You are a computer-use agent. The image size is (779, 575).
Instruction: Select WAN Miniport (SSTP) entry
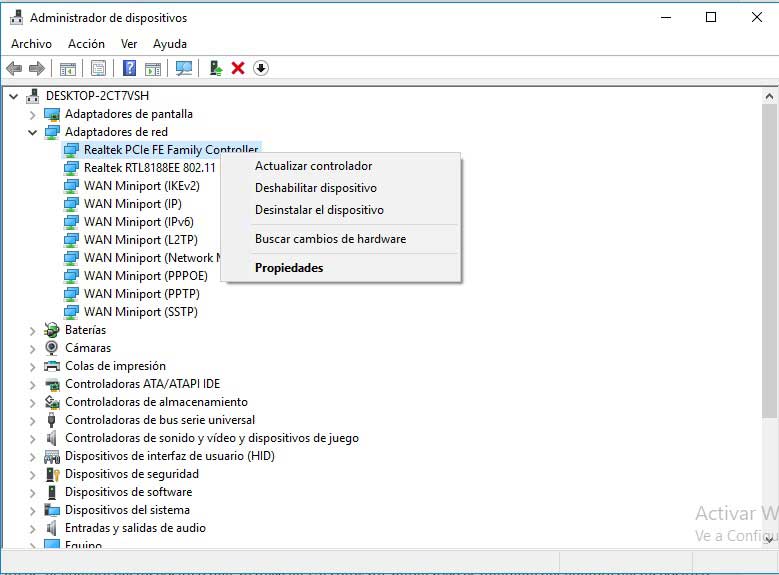click(x=141, y=312)
